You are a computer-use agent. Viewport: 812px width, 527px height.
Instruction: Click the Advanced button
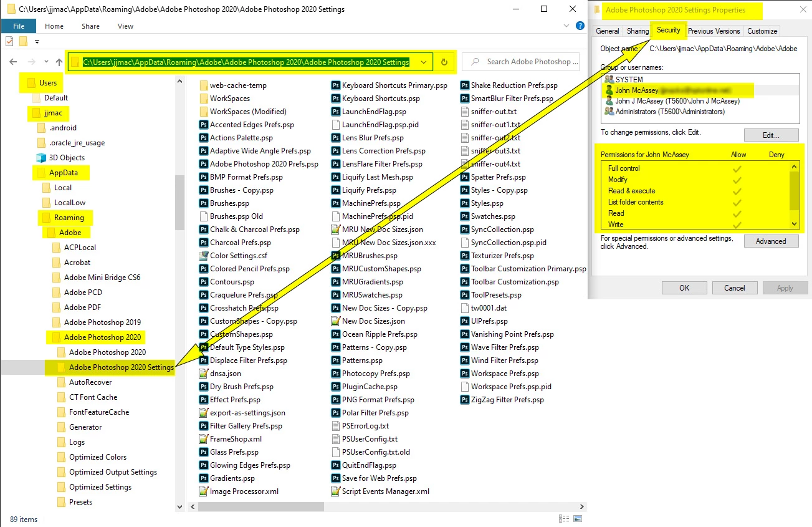pos(771,241)
